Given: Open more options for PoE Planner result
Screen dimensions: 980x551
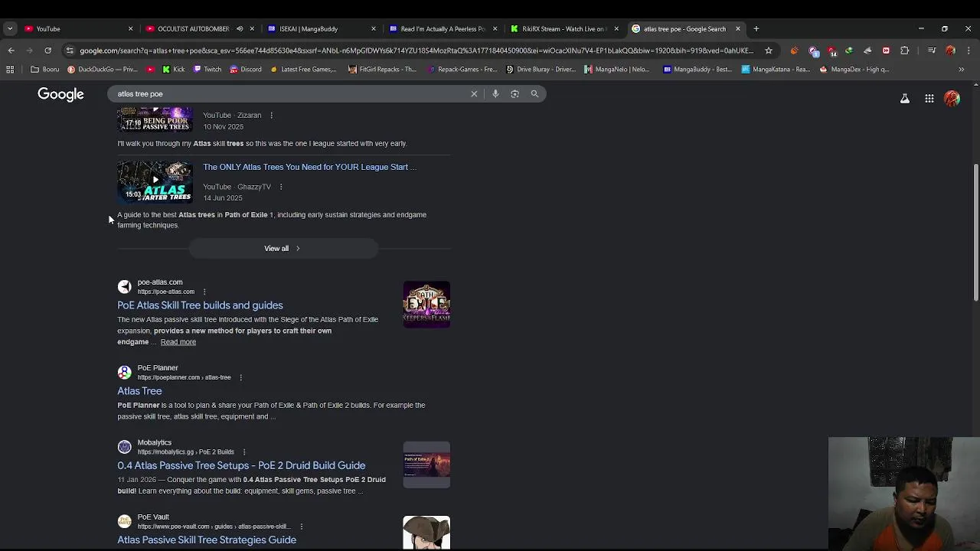Looking at the screenshot, I should point(240,377).
